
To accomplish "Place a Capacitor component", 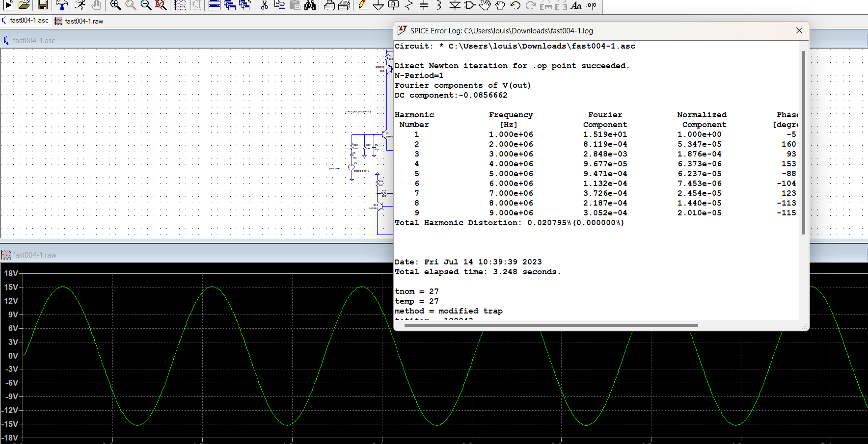I will tap(424, 5).
